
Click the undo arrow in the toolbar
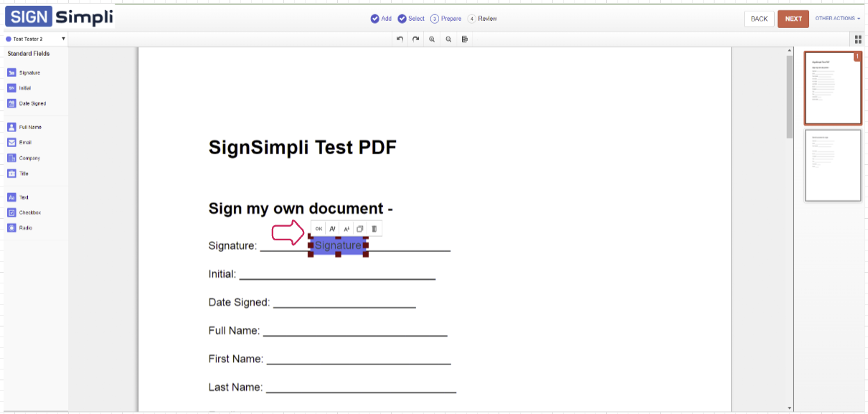point(400,39)
